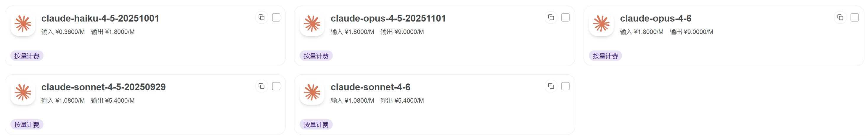
Task: Click the 按量计费 tag on claude-opus-4-5-20251101
Action: coord(316,56)
